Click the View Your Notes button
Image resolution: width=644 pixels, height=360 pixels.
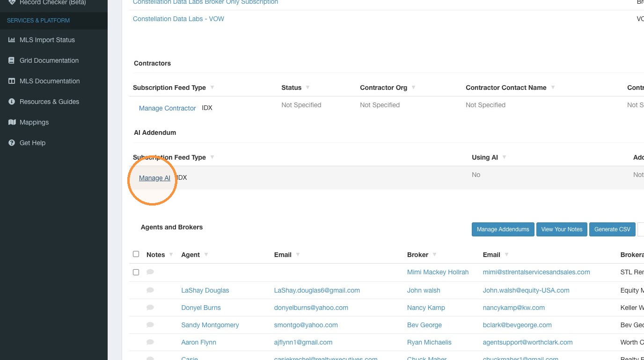pos(562,229)
